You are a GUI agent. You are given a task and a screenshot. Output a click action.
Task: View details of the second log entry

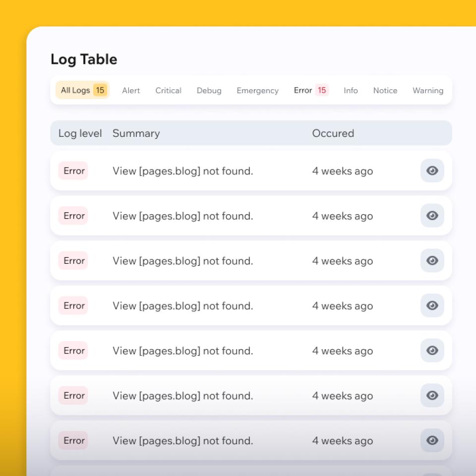432,216
